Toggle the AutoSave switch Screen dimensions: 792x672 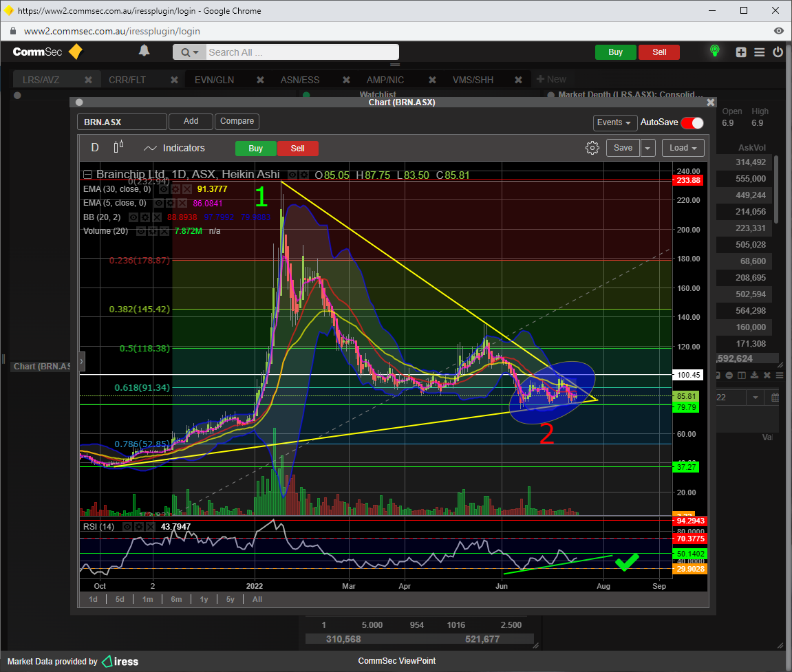click(x=692, y=122)
